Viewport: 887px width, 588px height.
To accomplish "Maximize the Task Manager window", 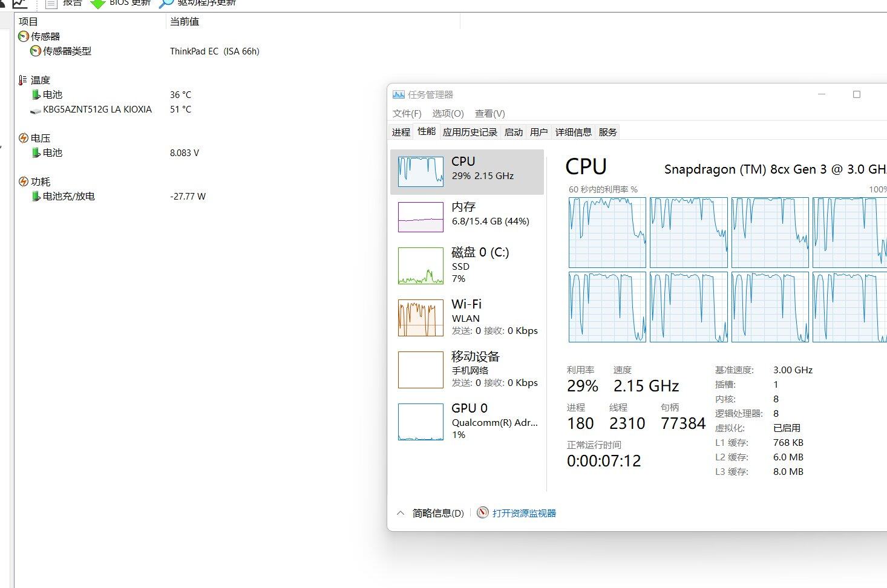I will (x=857, y=94).
